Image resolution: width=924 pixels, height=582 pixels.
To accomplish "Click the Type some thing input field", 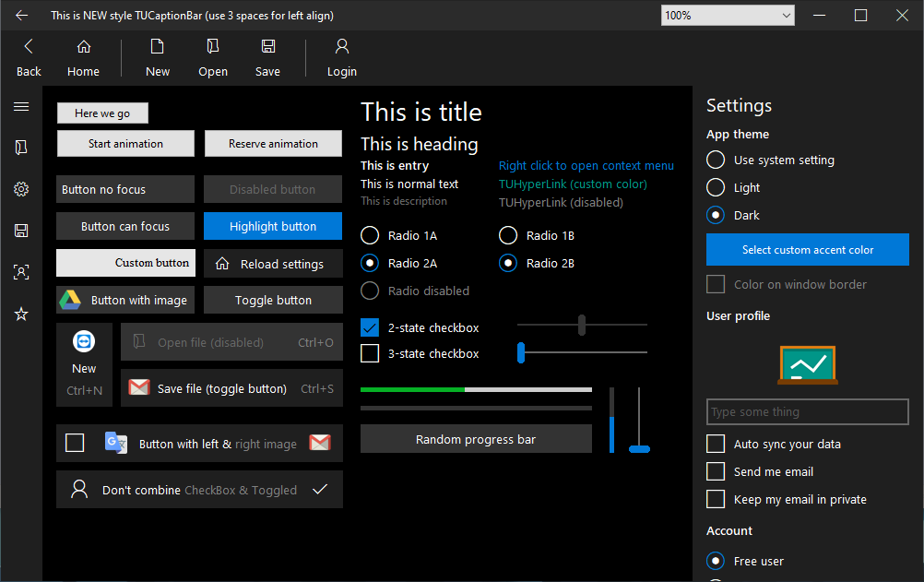I will pyautogui.click(x=807, y=411).
